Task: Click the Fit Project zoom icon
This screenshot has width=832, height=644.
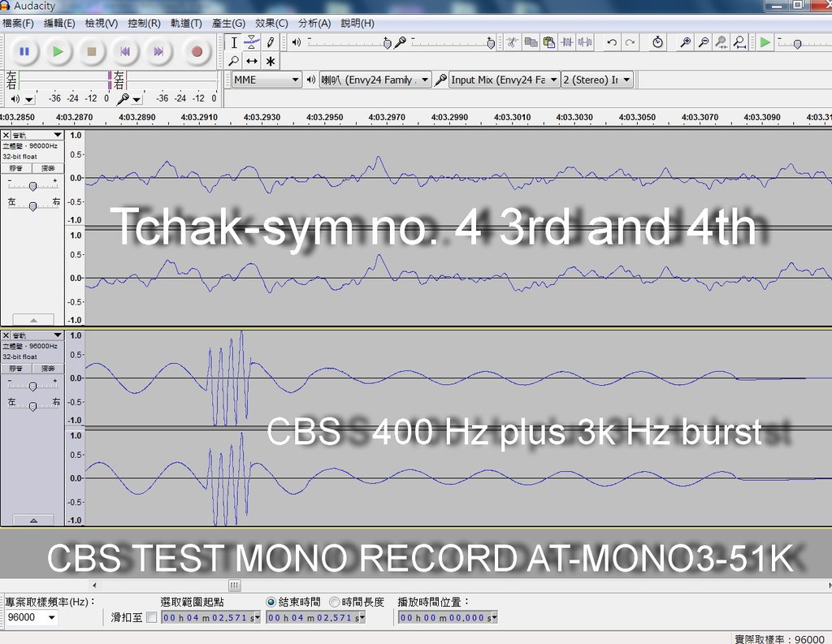Action: (739, 42)
